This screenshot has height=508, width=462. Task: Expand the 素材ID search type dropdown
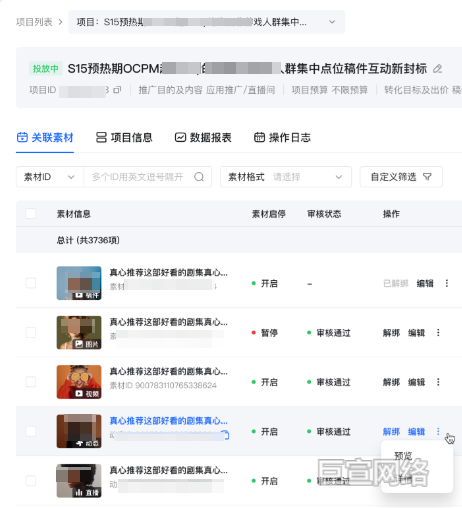(50, 177)
